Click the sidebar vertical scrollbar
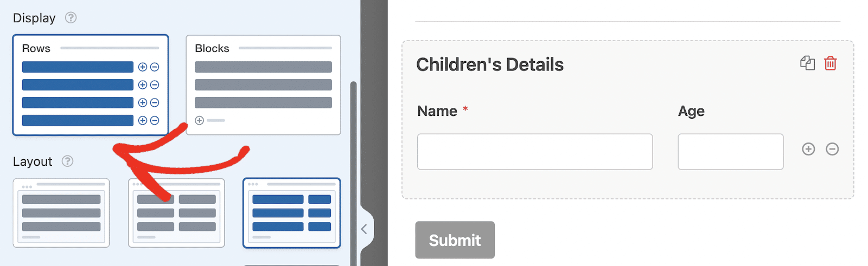 pos(354,173)
